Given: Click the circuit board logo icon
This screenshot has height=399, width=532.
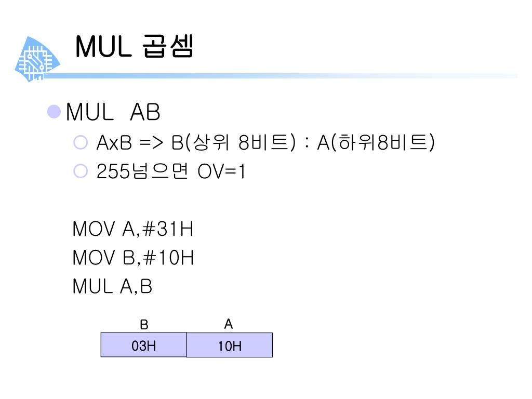Looking at the screenshot, I should (37, 59).
